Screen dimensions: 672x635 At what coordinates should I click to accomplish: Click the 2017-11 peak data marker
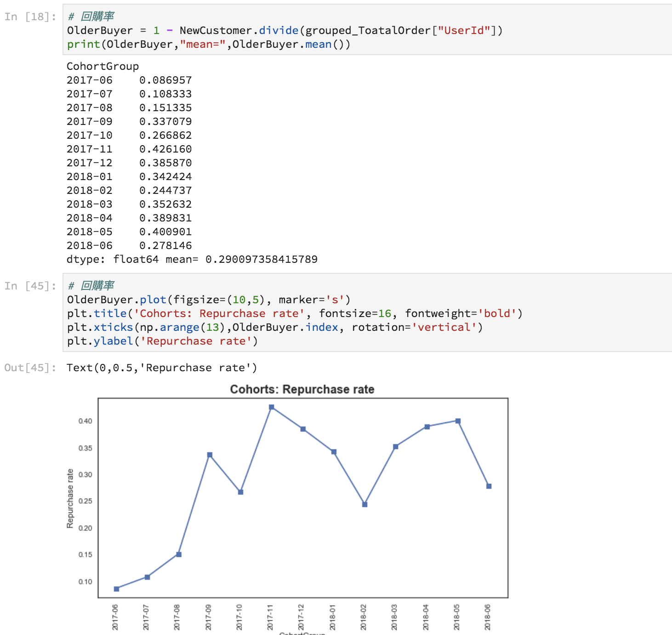point(272,407)
